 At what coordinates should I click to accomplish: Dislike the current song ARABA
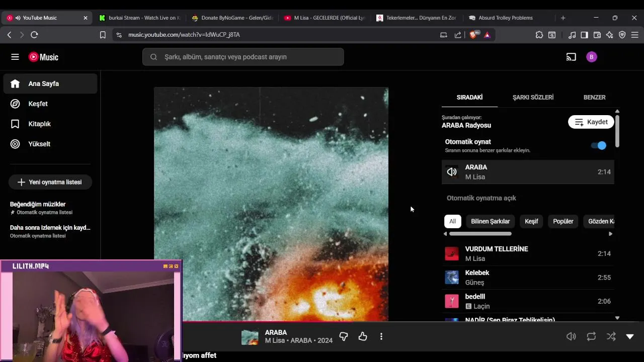(344, 336)
